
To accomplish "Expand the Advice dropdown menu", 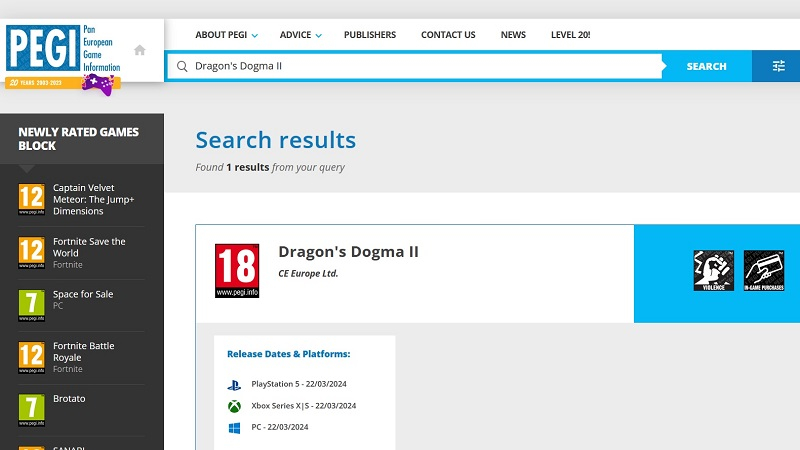I will tap(300, 35).
